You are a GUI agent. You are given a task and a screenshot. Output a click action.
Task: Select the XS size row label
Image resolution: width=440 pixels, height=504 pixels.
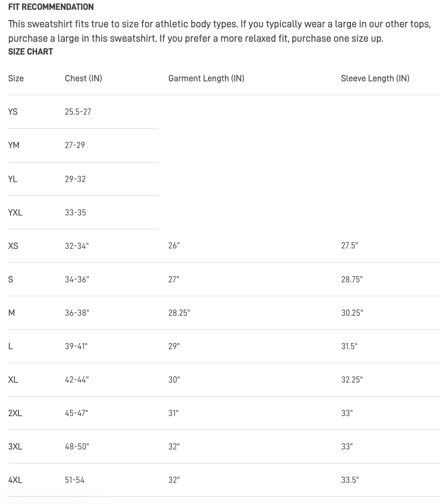click(x=13, y=246)
